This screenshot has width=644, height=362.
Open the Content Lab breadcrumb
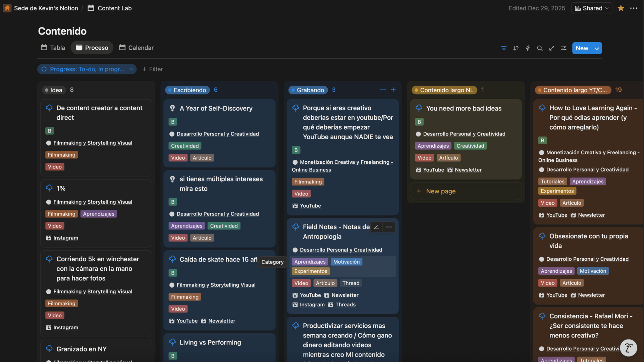pyautogui.click(x=114, y=8)
